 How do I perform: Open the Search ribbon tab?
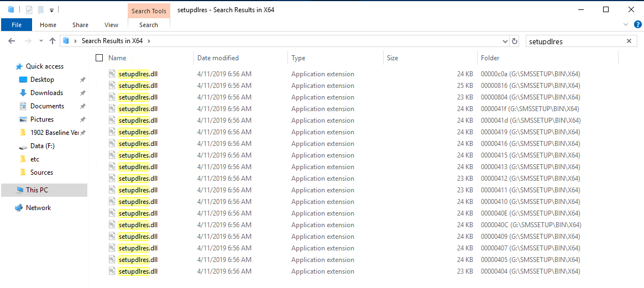(149, 25)
